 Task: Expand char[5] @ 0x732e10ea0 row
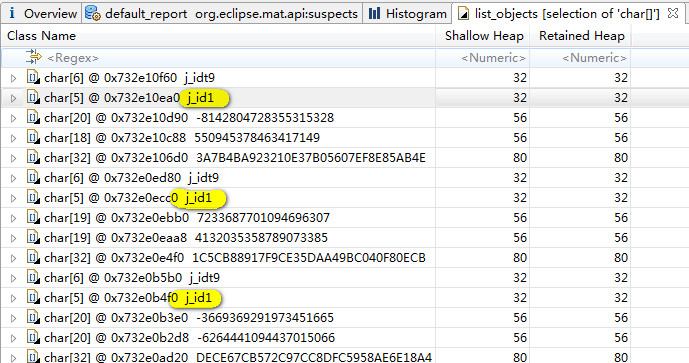click(x=14, y=98)
